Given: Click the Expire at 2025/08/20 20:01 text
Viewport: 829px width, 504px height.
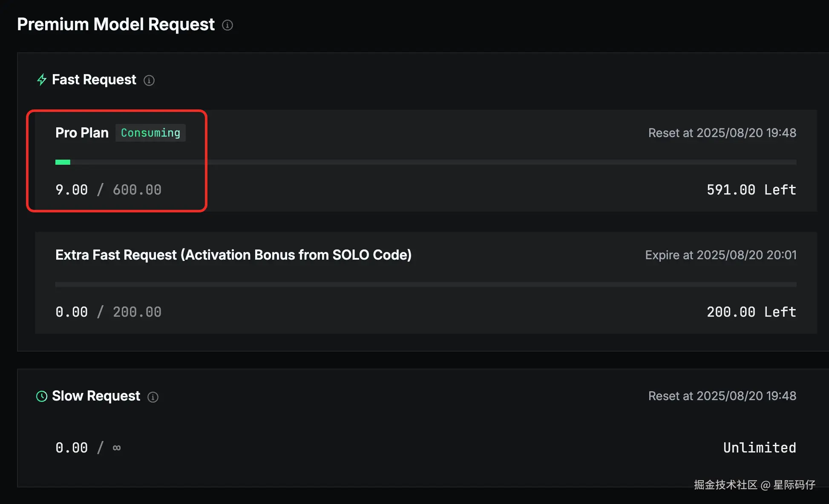Looking at the screenshot, I should pos(720,255).
